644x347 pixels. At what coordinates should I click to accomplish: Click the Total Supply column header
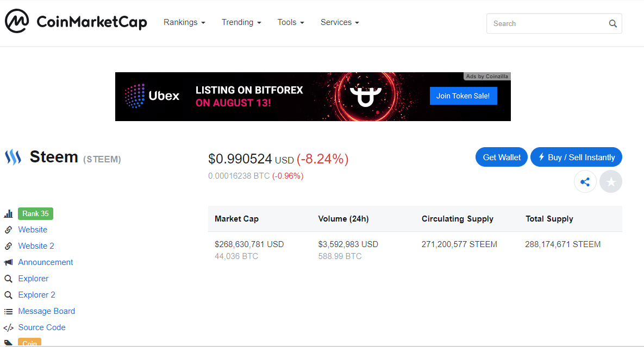(x=549, y=219)
